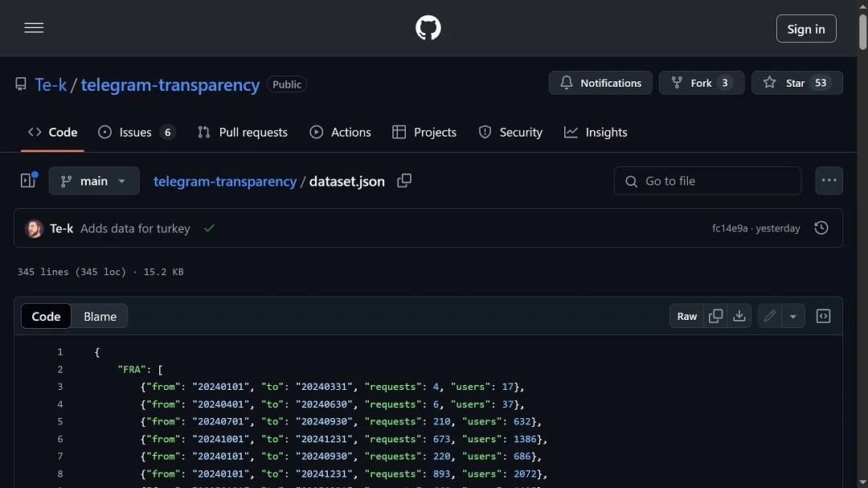The height and width of the screenshot is (488, 868).
Task: Open the telegram-transparency repository title link
Action: pos(170,84)
